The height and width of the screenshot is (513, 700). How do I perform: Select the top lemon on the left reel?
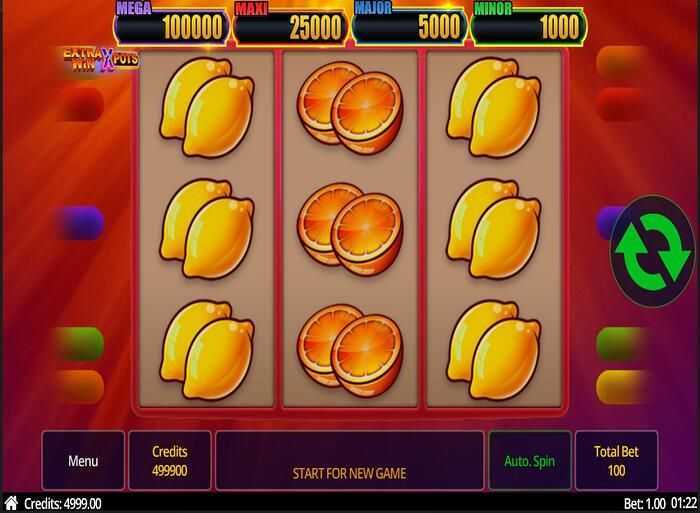click(207, 107)
